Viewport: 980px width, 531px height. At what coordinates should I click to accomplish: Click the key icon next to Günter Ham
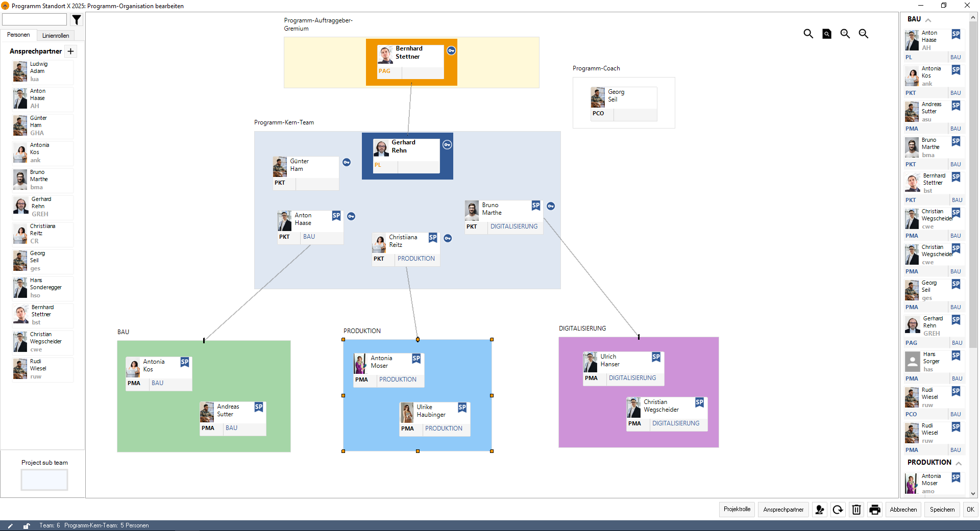click(x=347, y=162)
